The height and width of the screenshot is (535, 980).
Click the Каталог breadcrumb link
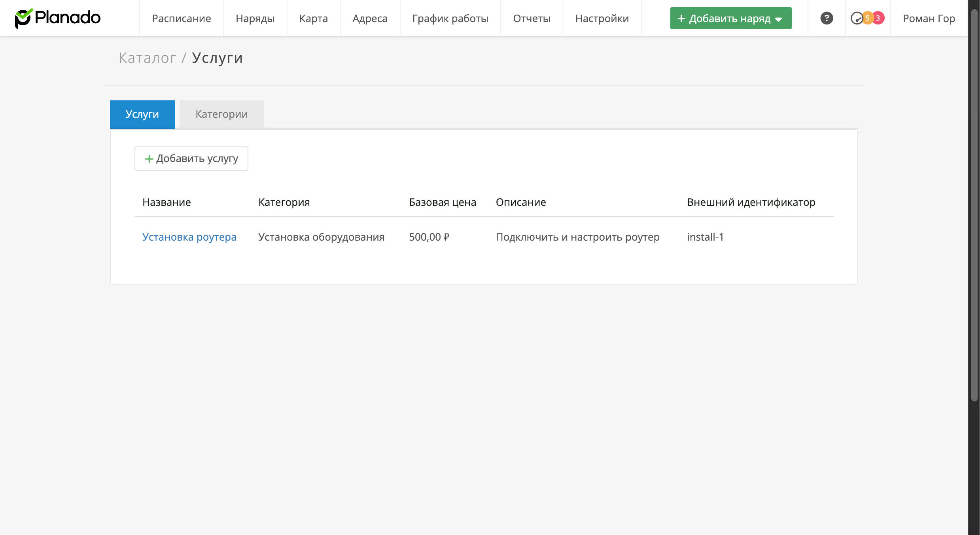(x=148, y=58)
